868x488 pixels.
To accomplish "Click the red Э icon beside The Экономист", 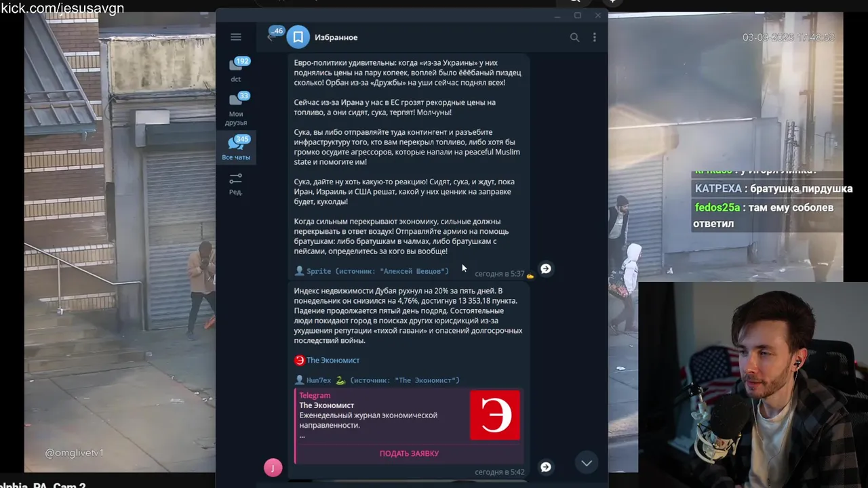I will (x=299, y=361).
